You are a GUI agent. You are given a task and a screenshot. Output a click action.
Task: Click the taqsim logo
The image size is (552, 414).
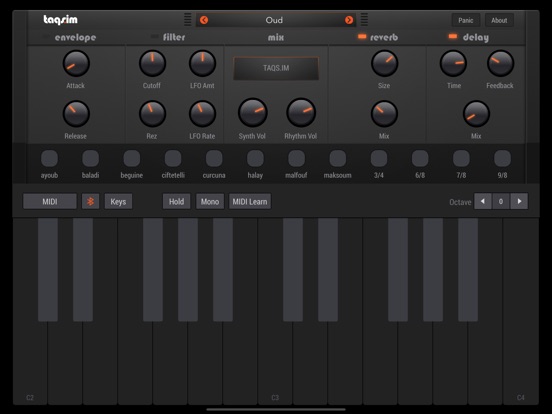pos(61,20)
